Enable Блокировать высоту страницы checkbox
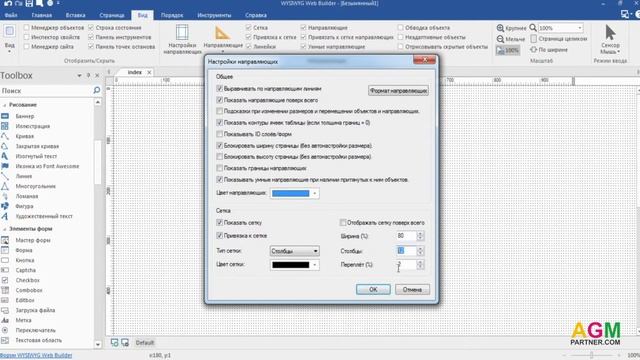This screenshot has width=640, height=360. click(219, 157)
